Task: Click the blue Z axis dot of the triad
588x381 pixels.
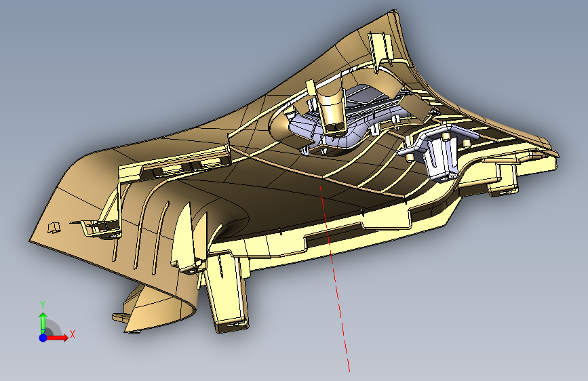Action: point(43,338)
